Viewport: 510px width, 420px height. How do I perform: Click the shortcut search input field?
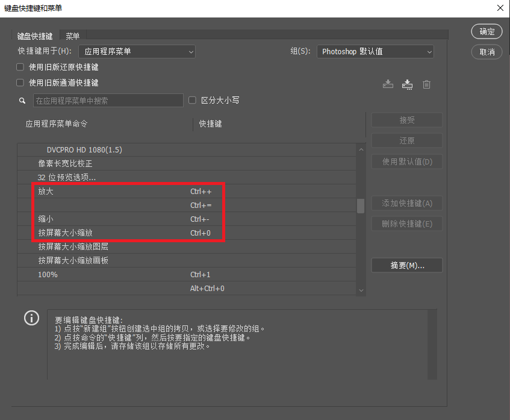[108, 100]
